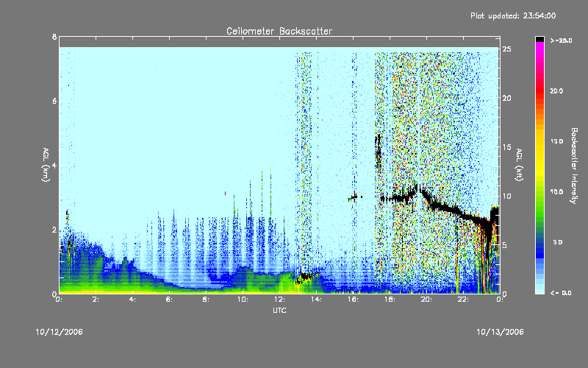The height and width of the screenshot is (368, 588).
Task: Click the 'Ceilometer Backscatter' plot title
Action: pyautogui.click(x=279, y=31)
